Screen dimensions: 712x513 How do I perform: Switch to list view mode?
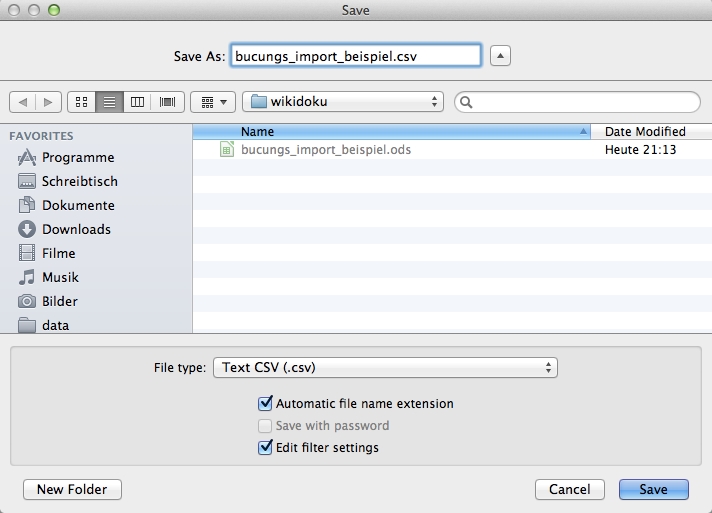click(x=109, y=102)
